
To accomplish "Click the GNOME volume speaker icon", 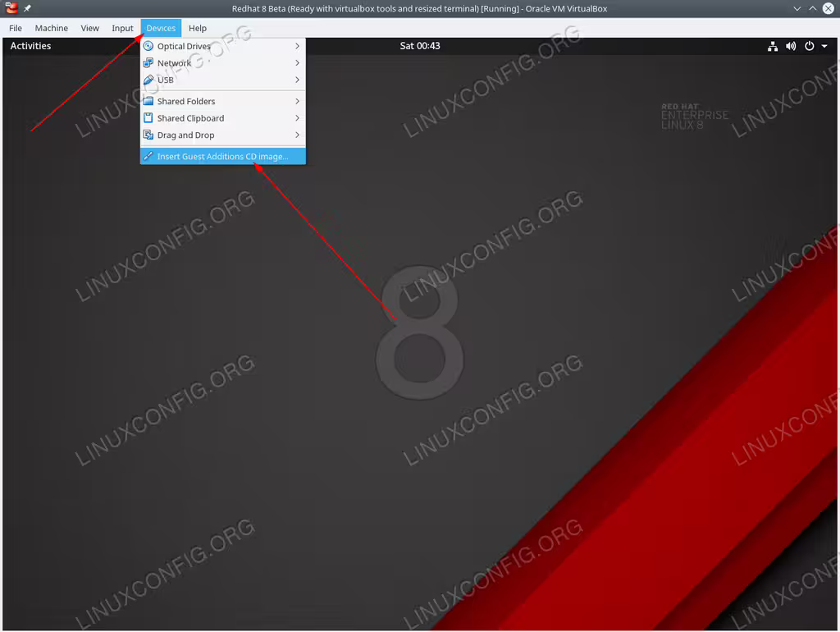I will [x=791, y=46].
